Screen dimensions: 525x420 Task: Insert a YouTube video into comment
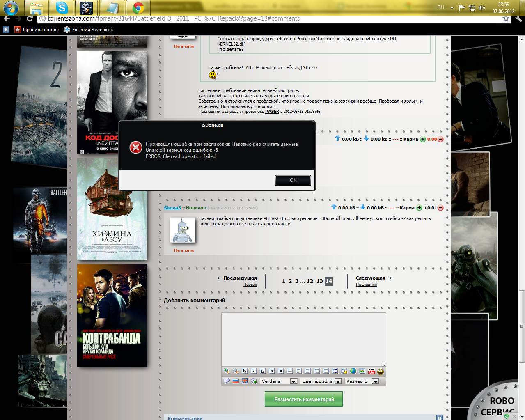[x=371, y=371]
